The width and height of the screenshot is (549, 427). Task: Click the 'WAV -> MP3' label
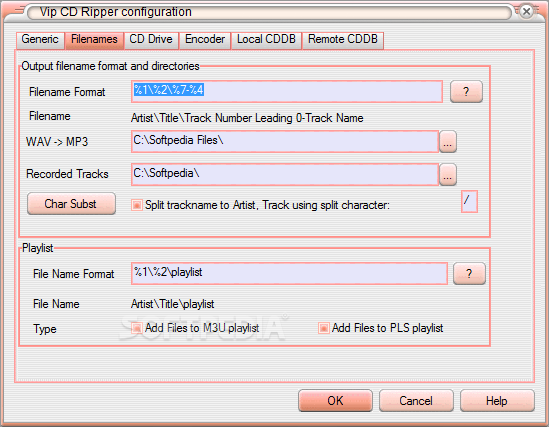click(57, 142)
